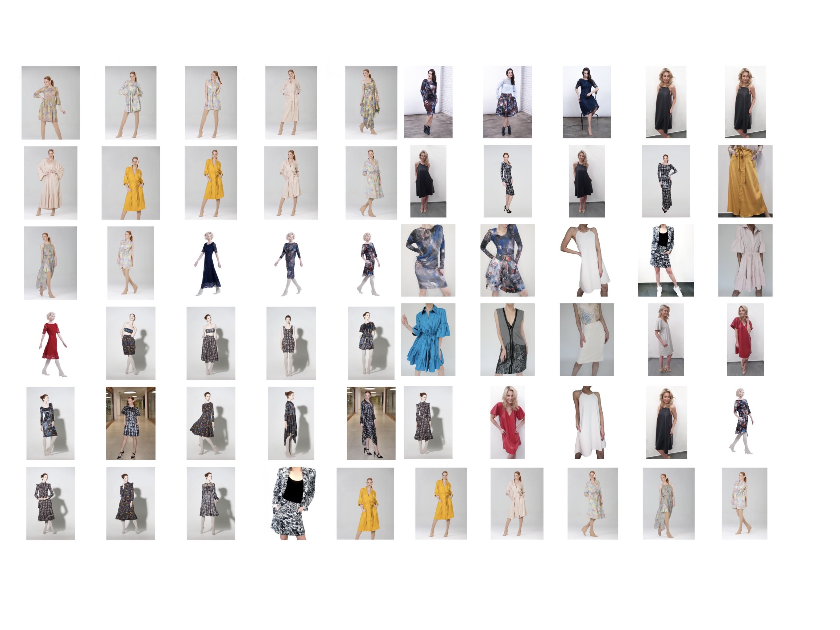This screenshot has width=840, height=630.
Task: Select the short dress photo in mall corridor
Action: [130, 423]
